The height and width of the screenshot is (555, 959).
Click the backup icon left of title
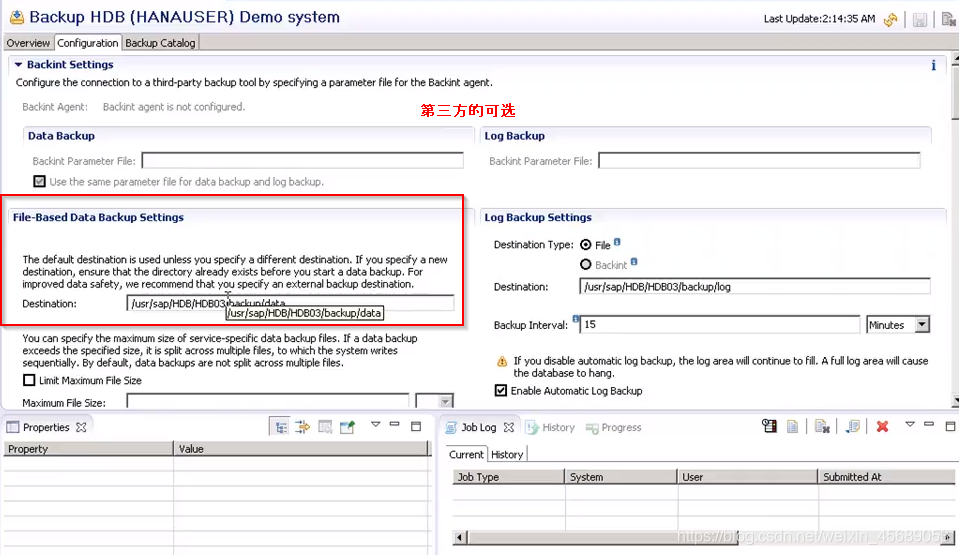point(17,17)
